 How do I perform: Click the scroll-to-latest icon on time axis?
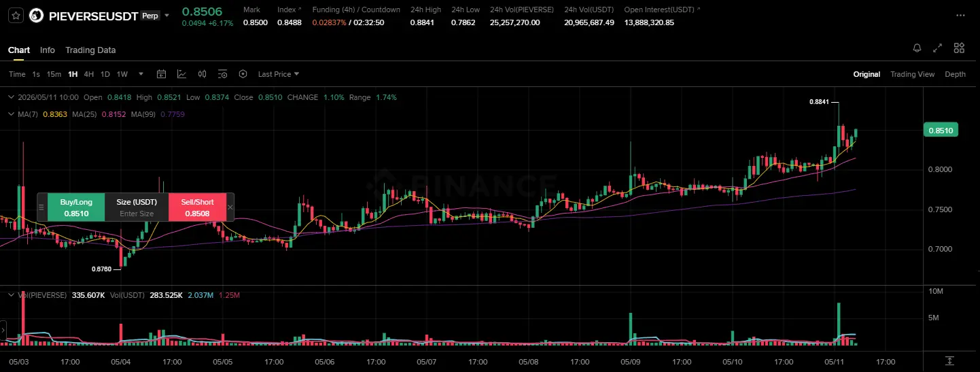tap(949, 361)
